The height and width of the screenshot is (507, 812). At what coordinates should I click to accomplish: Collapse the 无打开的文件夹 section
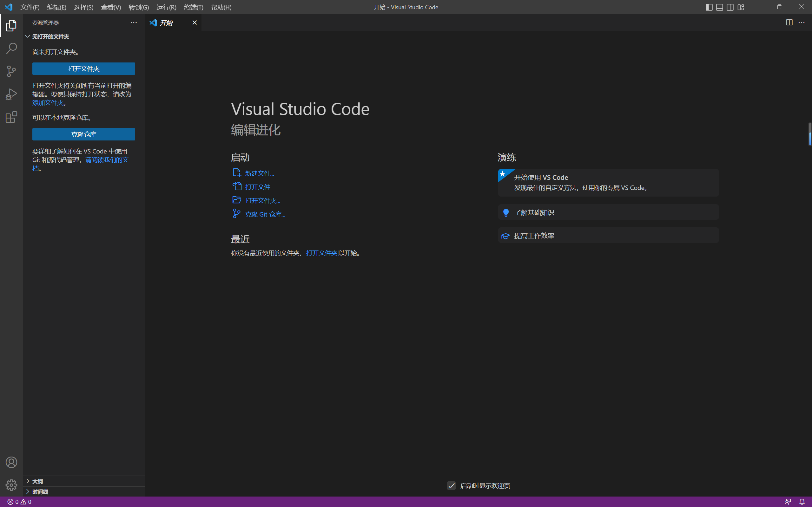pyautogui.click(x=50, y=36)
